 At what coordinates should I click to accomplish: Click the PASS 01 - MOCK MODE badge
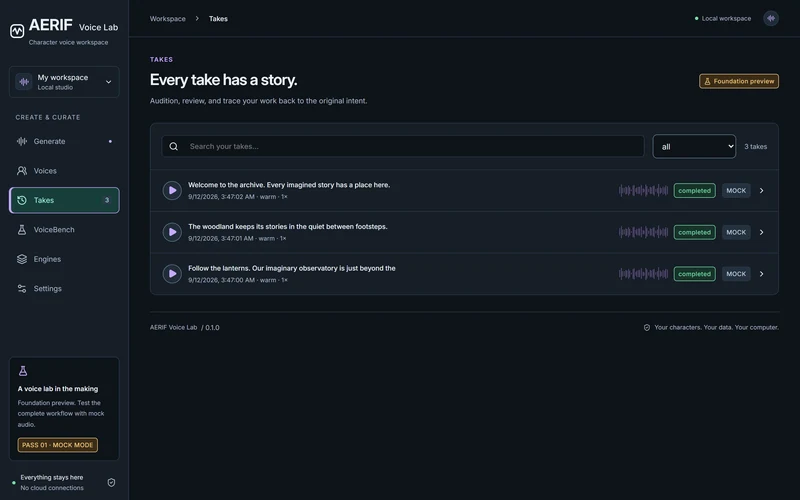pyautogui.click(x=58, y=445)
